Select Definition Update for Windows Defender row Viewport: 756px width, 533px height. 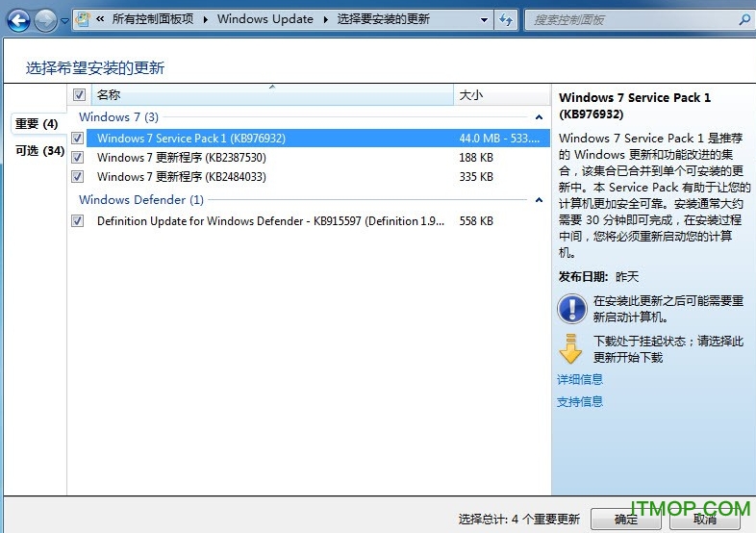tap(317, 221)
